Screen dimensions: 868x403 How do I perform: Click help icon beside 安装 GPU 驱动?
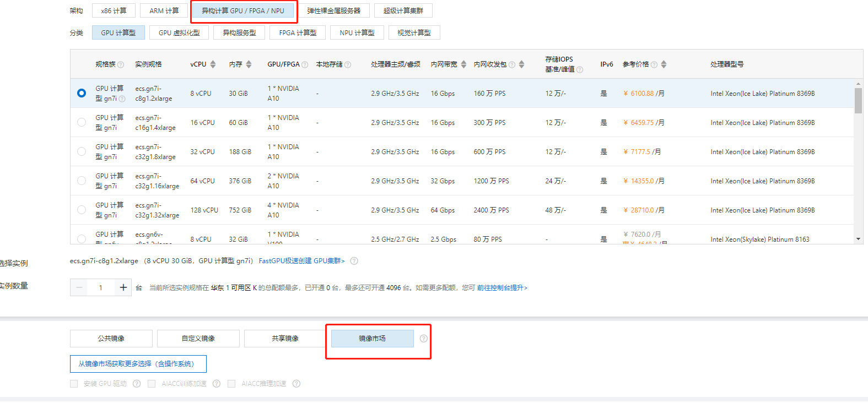[x=137, y=384]
